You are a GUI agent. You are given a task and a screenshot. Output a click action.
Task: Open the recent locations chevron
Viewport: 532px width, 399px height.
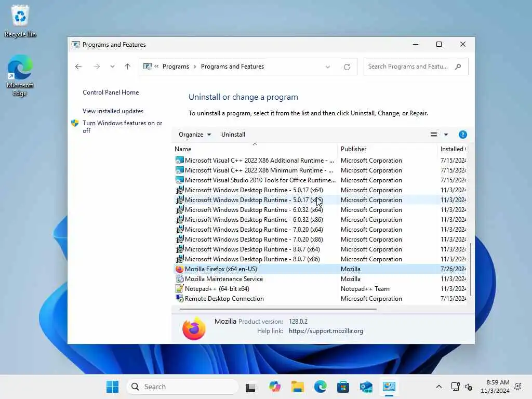click(112, 66)
